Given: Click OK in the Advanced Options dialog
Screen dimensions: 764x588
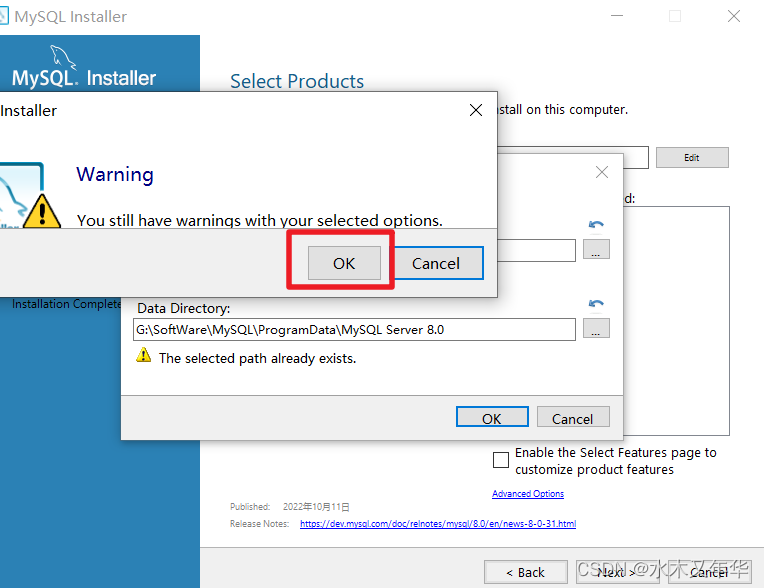Looking at the screenshot, I should pyautogui.click(x=492, y=417).
